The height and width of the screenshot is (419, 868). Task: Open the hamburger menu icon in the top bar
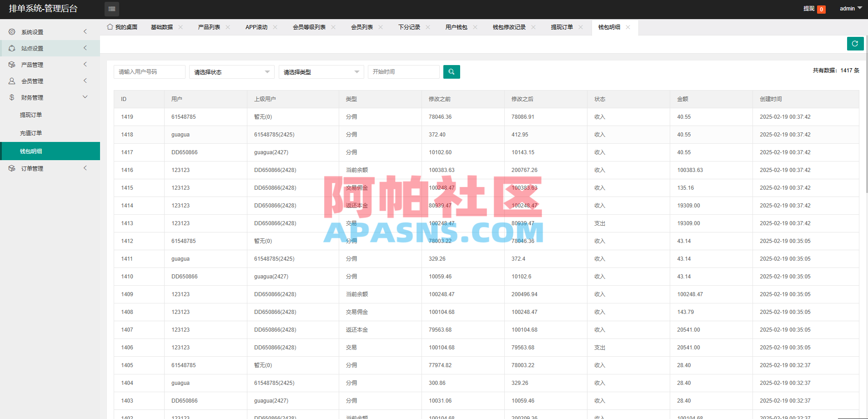111,9
